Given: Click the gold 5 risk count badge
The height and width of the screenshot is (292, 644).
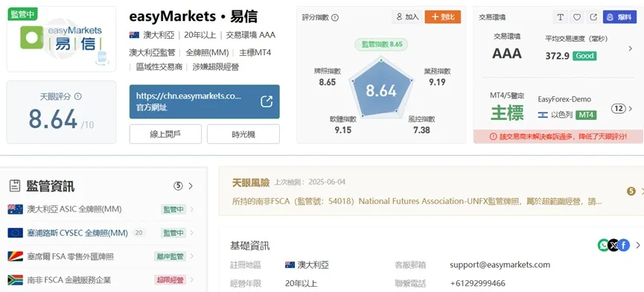Looking at the screenshot, I should point(631,191).
